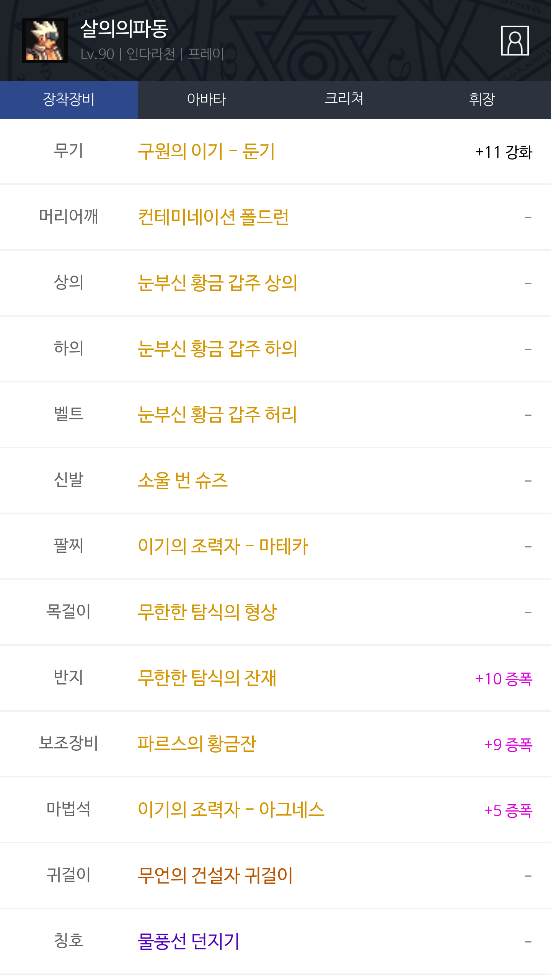Click the character profile icon at top right
This screenshot has width=551, height=980.
515,41
